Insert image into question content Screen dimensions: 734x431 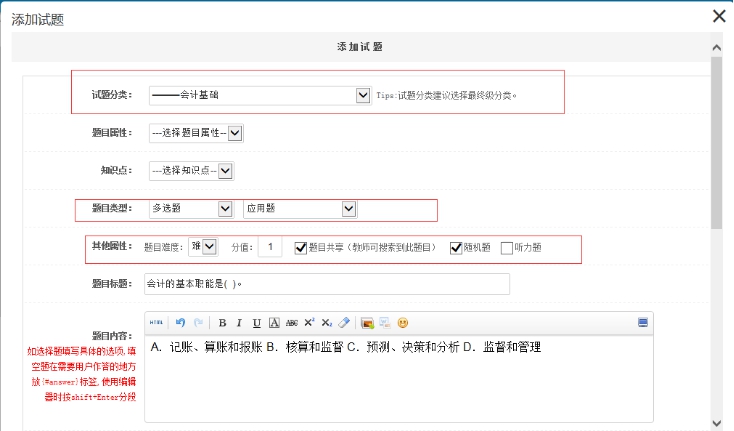click(x=367, y=323)
